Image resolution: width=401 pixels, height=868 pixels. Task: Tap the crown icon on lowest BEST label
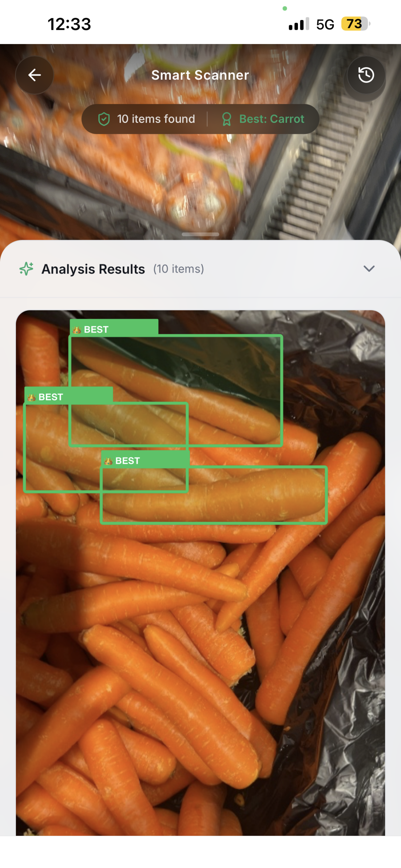[108, 461]
